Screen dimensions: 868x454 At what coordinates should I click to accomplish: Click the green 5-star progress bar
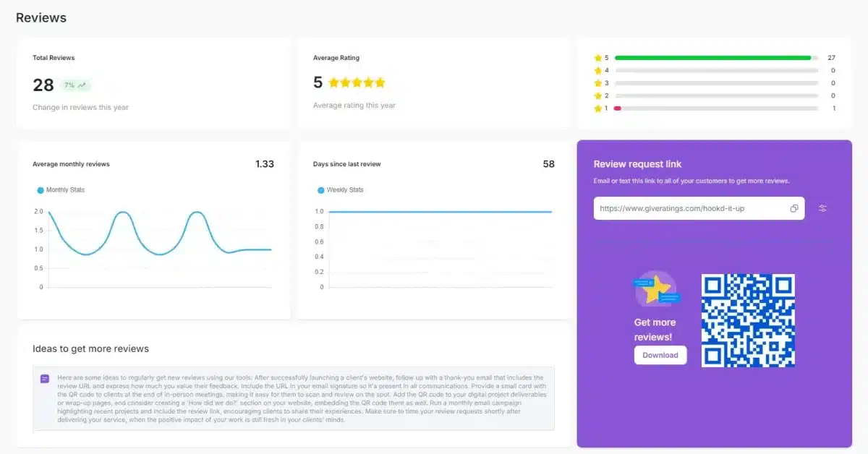pyautogui.click(x=712, y=58)
